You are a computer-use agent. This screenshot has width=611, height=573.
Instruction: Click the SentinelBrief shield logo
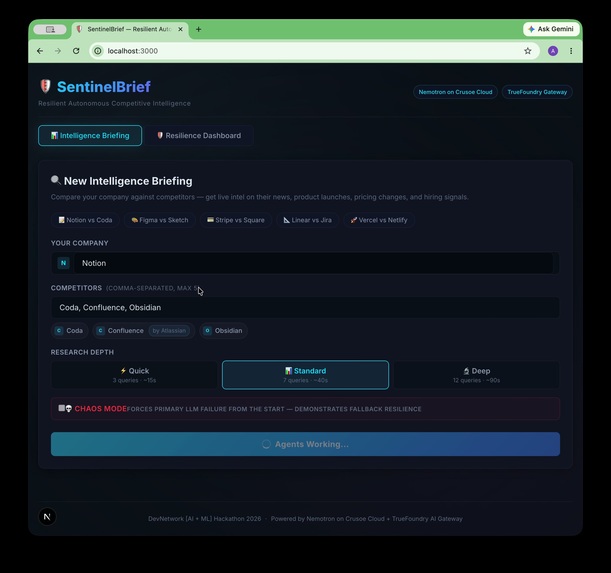click(46, 86)
